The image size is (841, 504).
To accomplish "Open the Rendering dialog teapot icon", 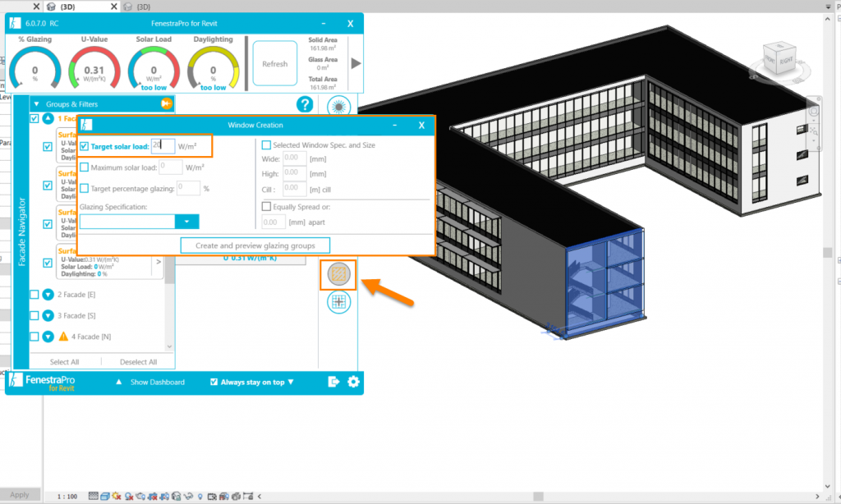I will pos(140,497).
